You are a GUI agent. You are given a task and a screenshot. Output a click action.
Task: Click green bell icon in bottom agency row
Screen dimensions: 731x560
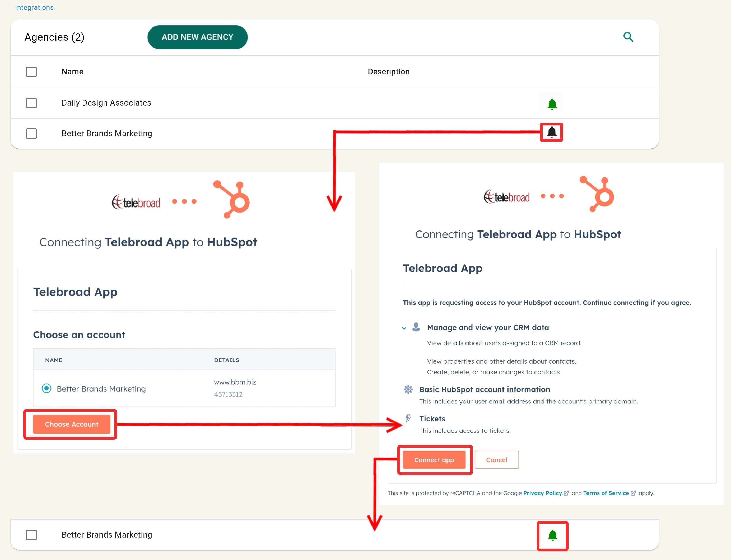pos(552,535)
